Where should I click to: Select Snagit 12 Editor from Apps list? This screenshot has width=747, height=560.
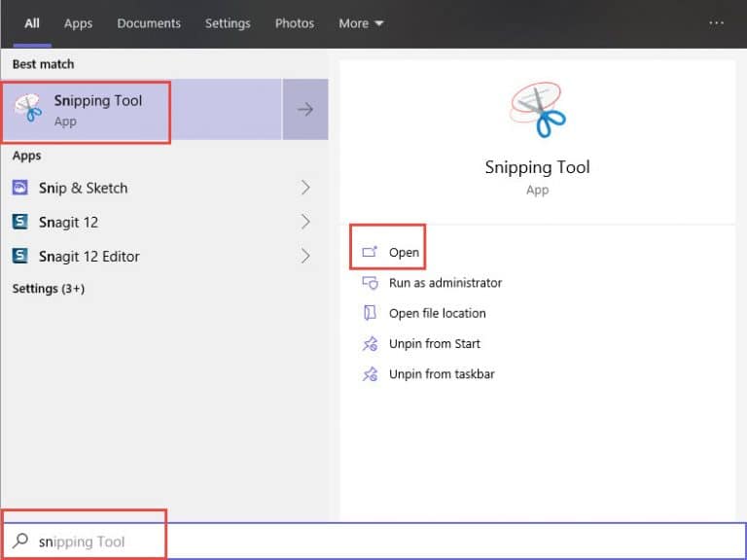point(164,257)
